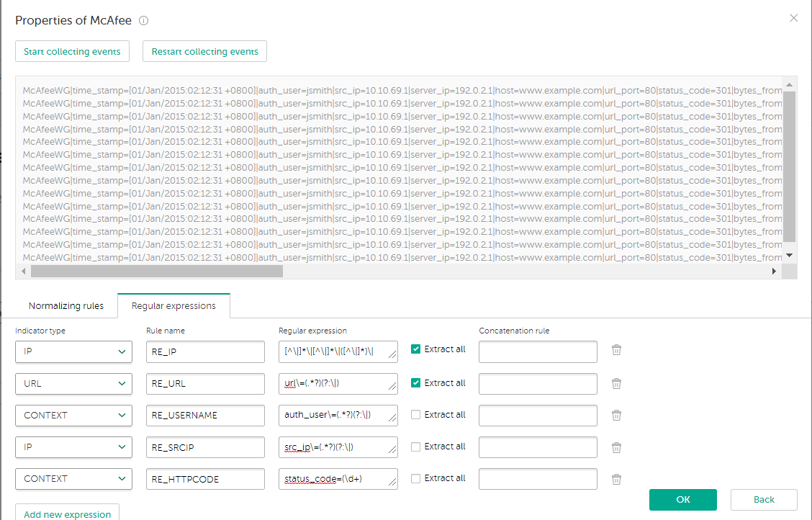This screenshot has width=812, height=520.
Task: Click Start collecting events button
Action: tap(72, 52)
